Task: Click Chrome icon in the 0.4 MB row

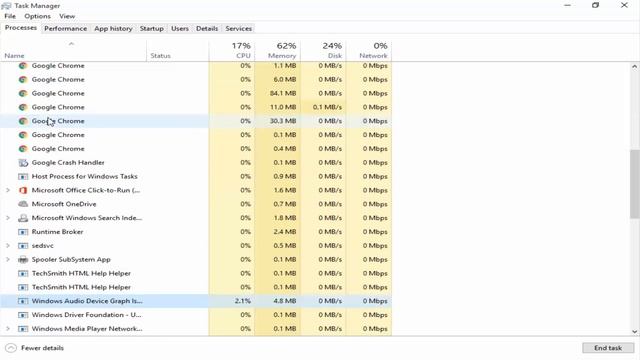Action: pyautogui.click(x=23, y=149)
